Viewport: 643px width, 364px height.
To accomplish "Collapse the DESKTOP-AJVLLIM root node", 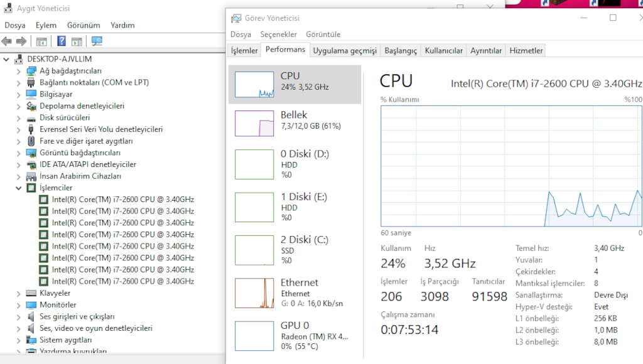I will [x=6, y=60].
